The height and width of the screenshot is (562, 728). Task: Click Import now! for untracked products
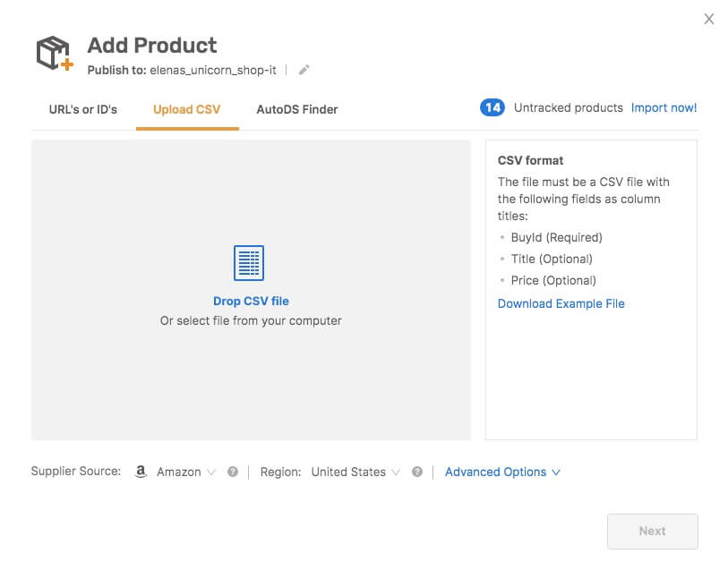click(664, 106)
